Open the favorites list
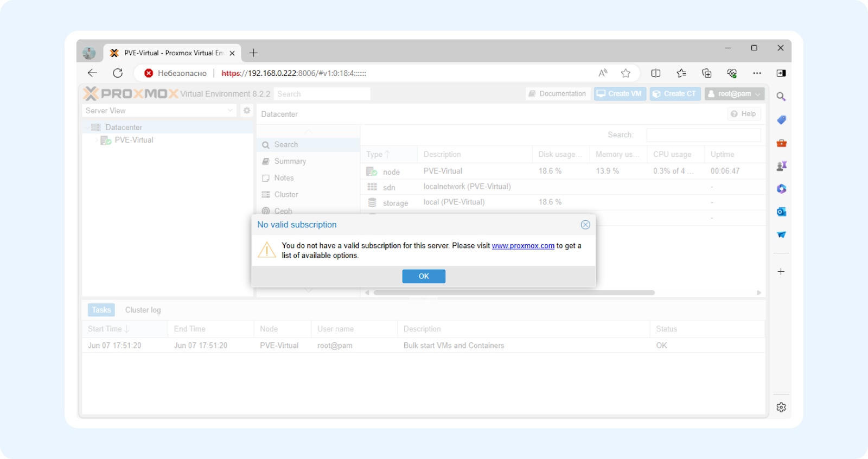Viewport: 868px width, 459px height. [681, 73]
